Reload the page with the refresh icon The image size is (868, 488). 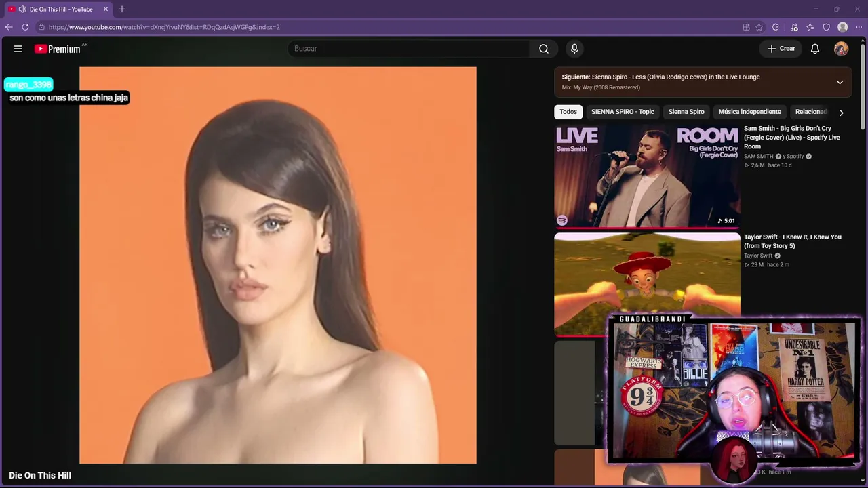(x=25, y=27)
